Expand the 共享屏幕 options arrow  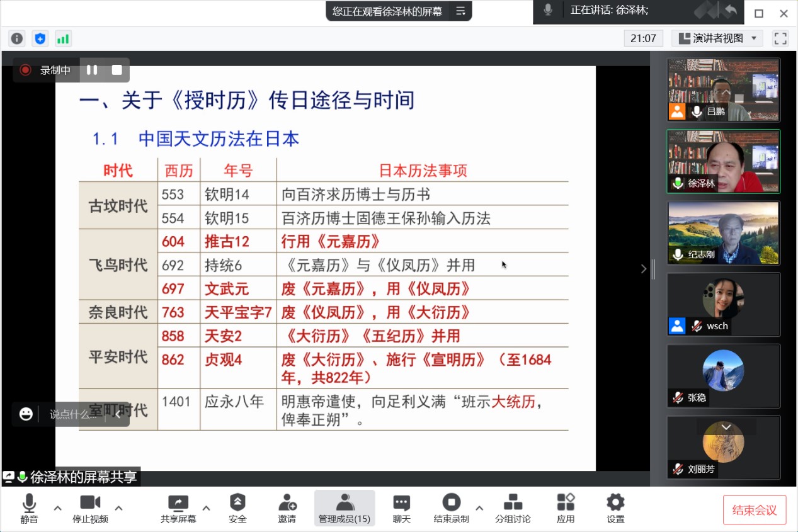(206, 507)
